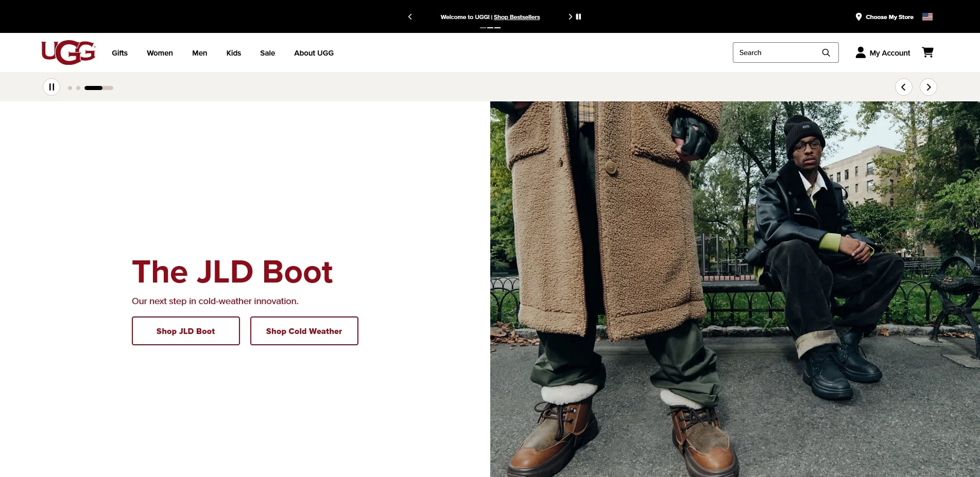Click the US flag country selector
Screen dimensions: 980x477
[927, 17]
